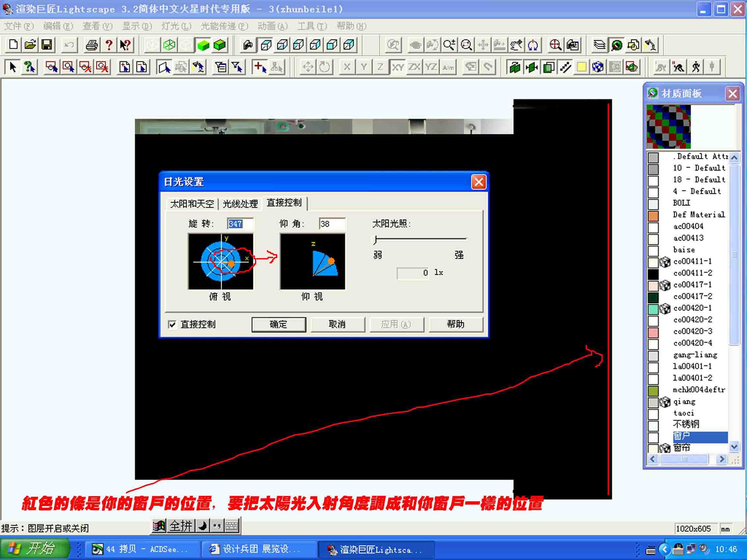Click the layers table toolbar icon
747x560 pixels.
pyautogui.click(x=600, y=45)
